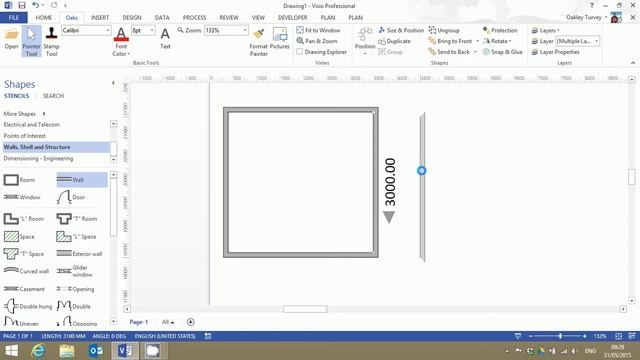This screenshot has height=360, width=640.
Task: Open Snap & Glue settings
Action: pos(502,52)
